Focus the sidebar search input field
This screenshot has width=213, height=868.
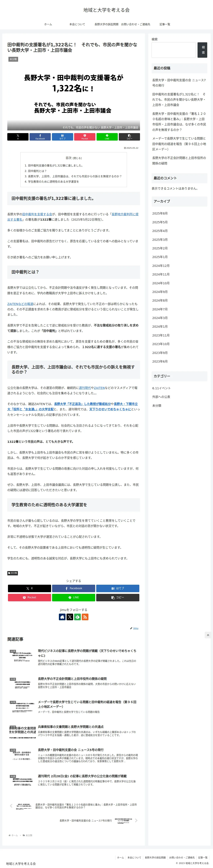click(x=174, y=50)
